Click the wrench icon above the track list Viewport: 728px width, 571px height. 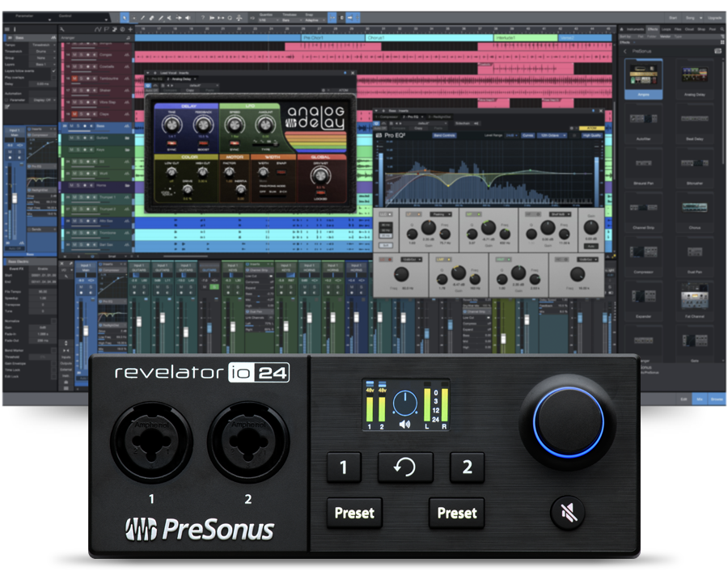tap(61, 29)
